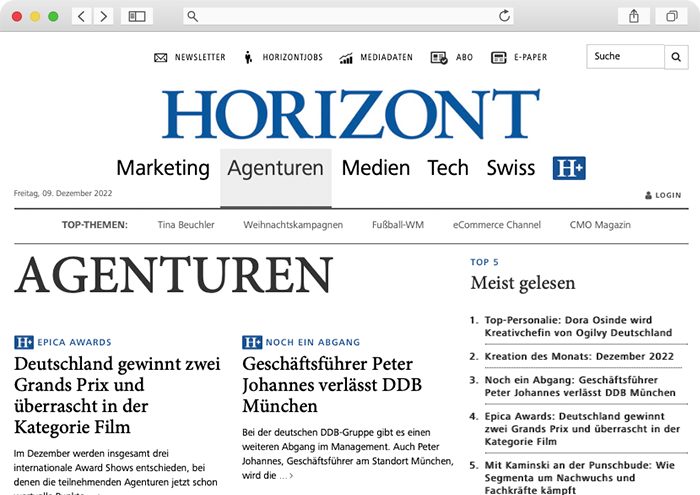Viewport: 700px width, 495px height.
Task: Click the browser forward arrow
Action: pos(103,17)
